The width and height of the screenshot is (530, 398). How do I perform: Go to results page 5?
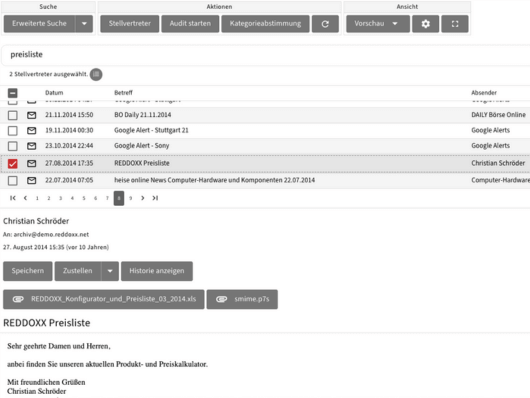(x=84, y=198)
